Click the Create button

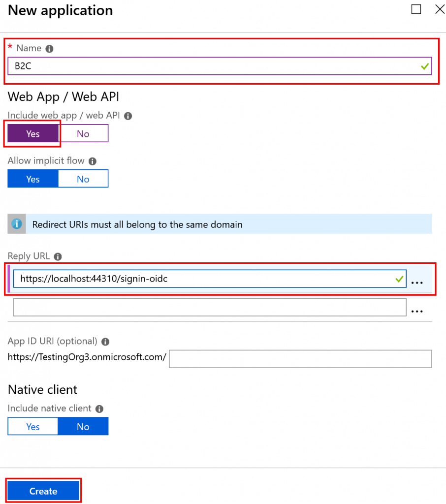click(x=43, y=491)
